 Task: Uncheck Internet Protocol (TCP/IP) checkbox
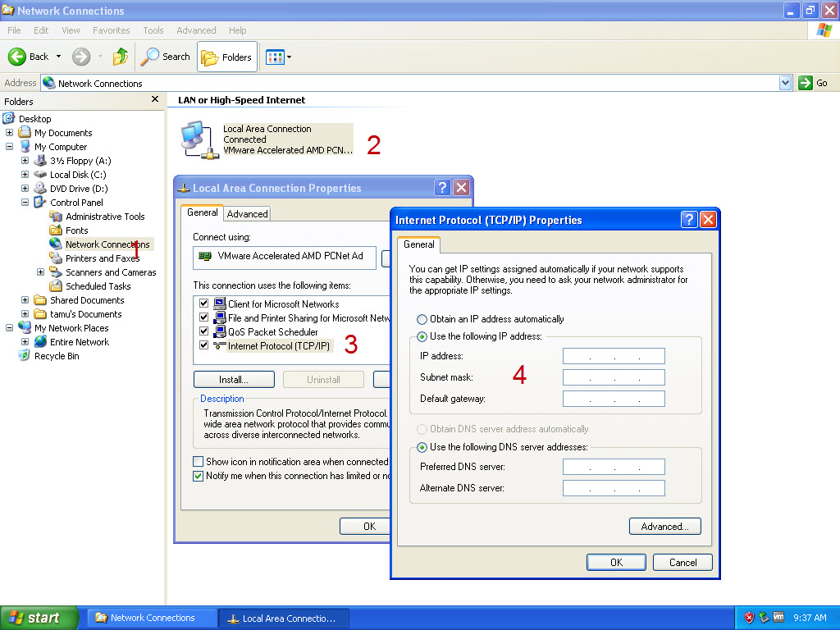[x=203, y=345]
